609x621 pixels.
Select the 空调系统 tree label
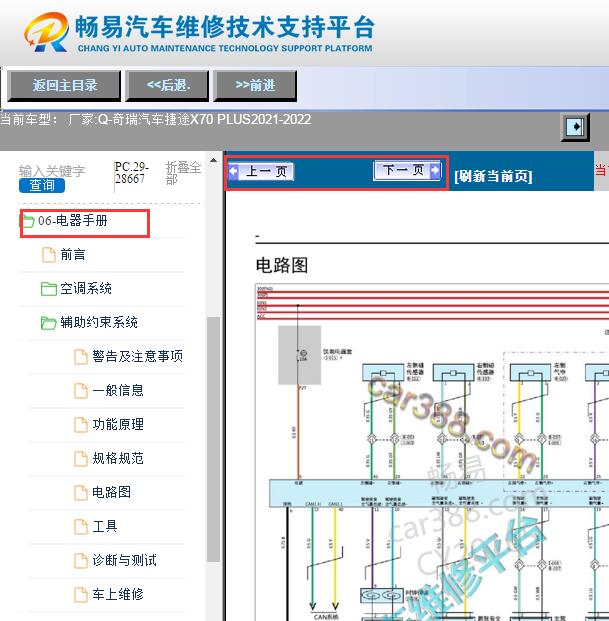click(86, 289)
